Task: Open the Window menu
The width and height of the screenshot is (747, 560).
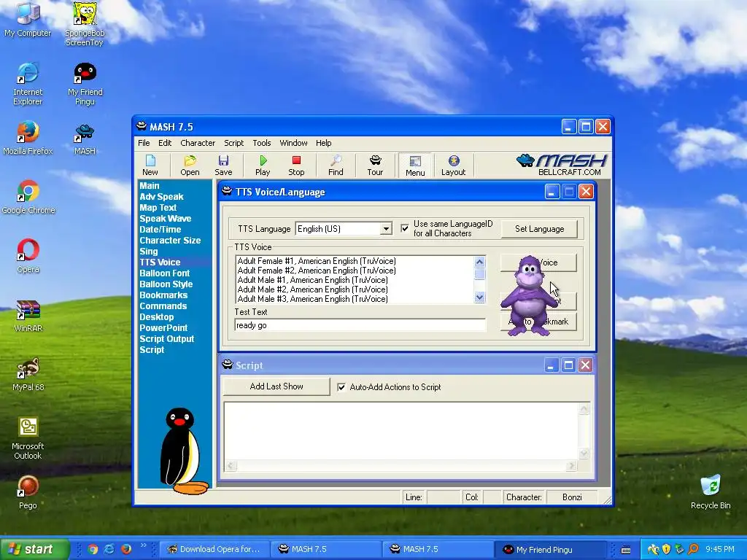Action: pos(293,143)
